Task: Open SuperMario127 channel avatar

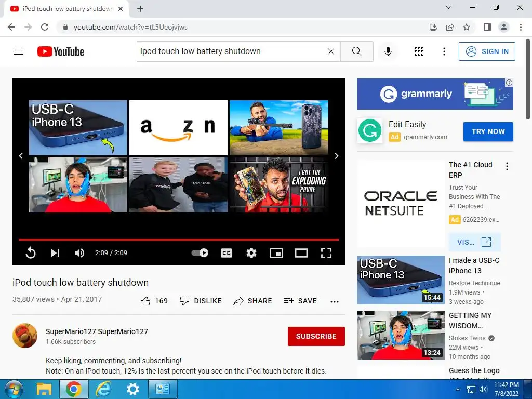Action: click(x=25, y=336)
